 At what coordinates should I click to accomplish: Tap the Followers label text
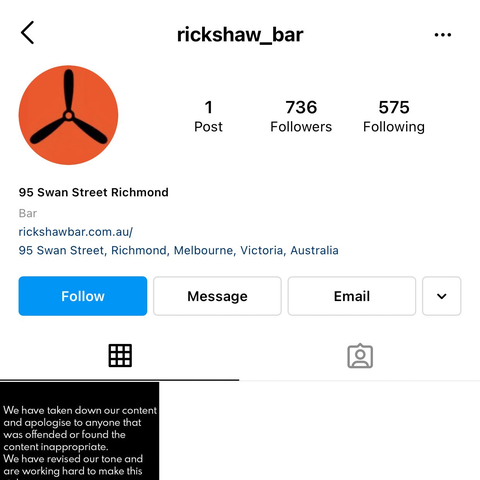(301, 127)
